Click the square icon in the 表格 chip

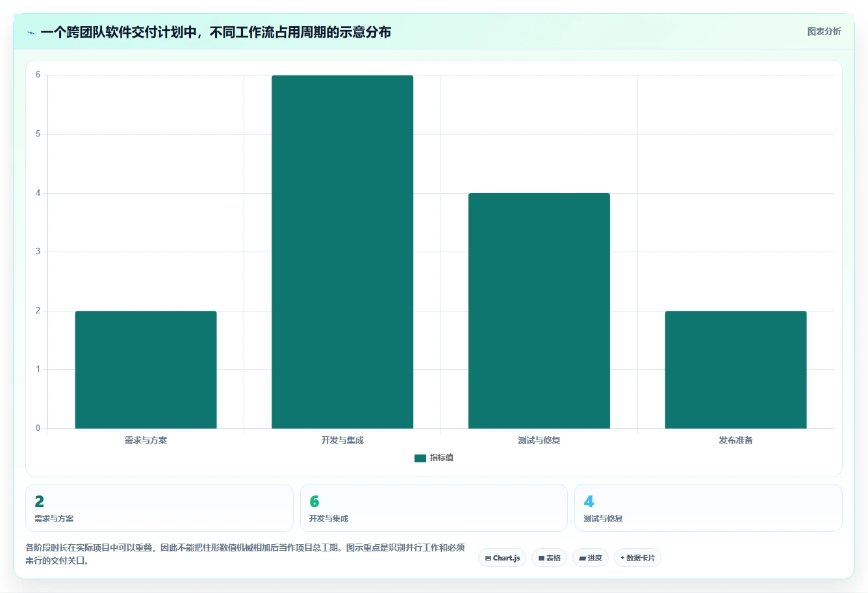point(541,559)
